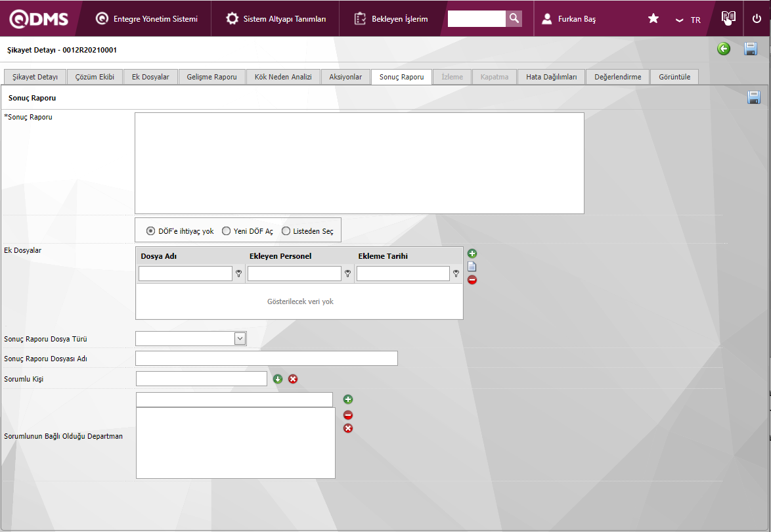Click save icon in Sonuç Raporu panel
The height and width of the screenshot is (532, 771).
(x=754, y=97)
